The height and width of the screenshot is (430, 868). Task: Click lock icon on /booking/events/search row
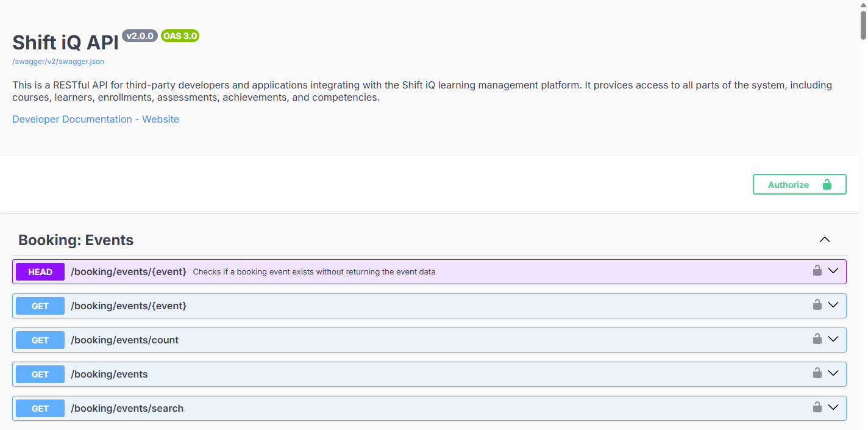pos(817,407)
